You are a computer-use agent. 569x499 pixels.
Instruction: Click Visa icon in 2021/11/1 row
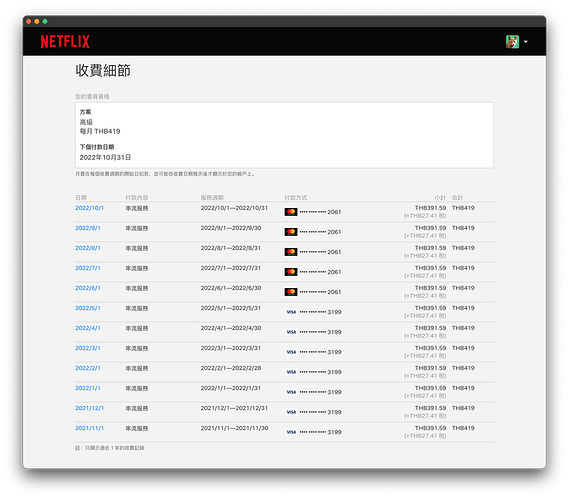tap(291, 432)
